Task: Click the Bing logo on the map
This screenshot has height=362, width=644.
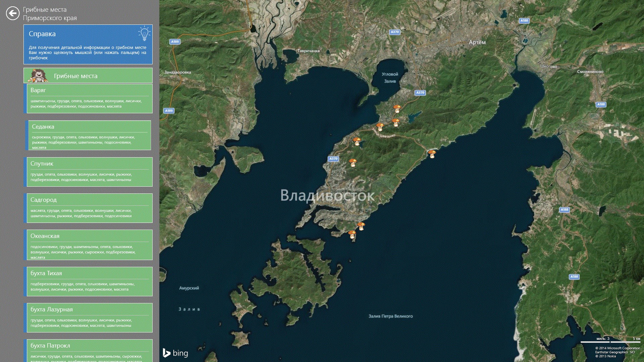Action: point(175,353)
